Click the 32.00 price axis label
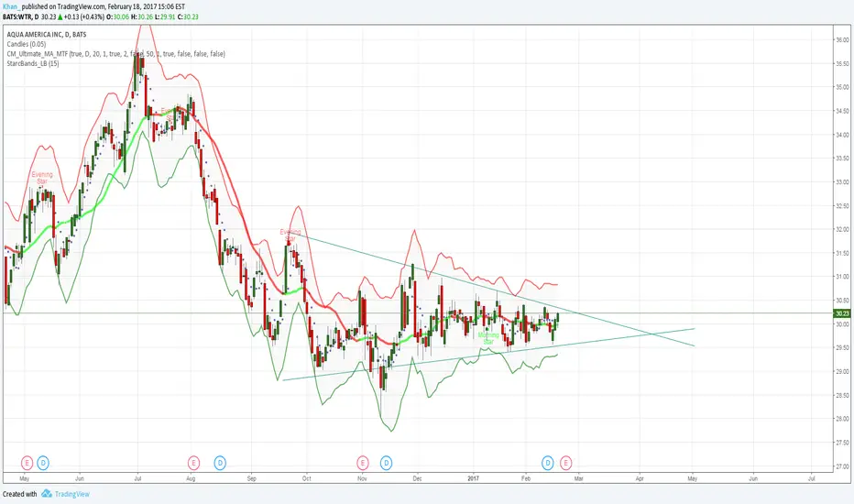The width and height of the screenshot is (854, 504). click(842, 229)
